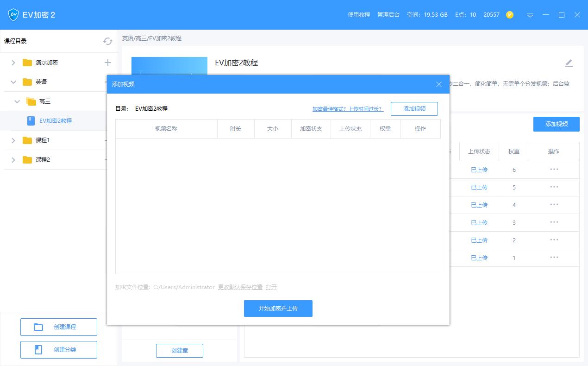
Task: Click the E点: 10 indicator
Action: pyautogui.click(x=466, y=15)
